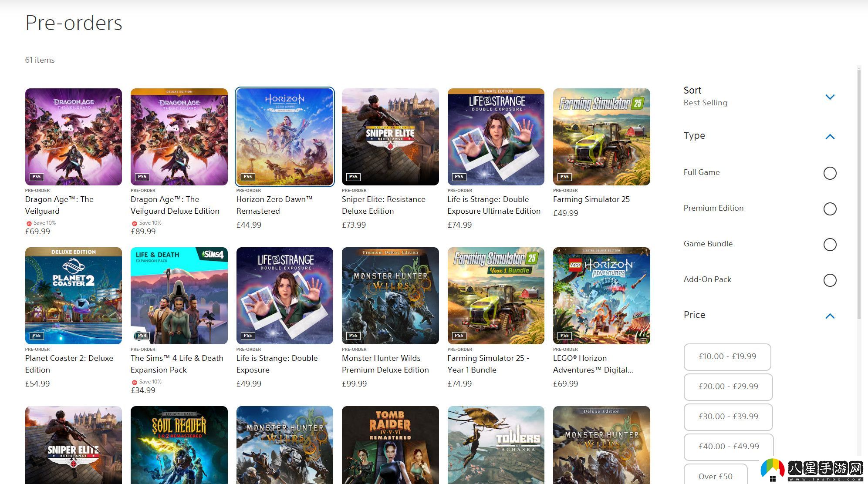Screen dimensions: 868x484
Task: Select the Premium Edition type filter
Action: pyautogui.click(x=829, y=209)
